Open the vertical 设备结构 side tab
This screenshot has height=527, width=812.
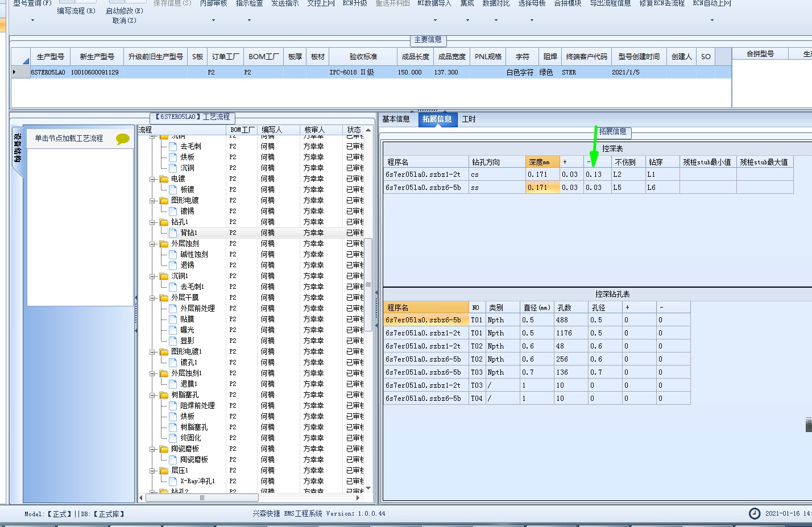coord(18,149)
